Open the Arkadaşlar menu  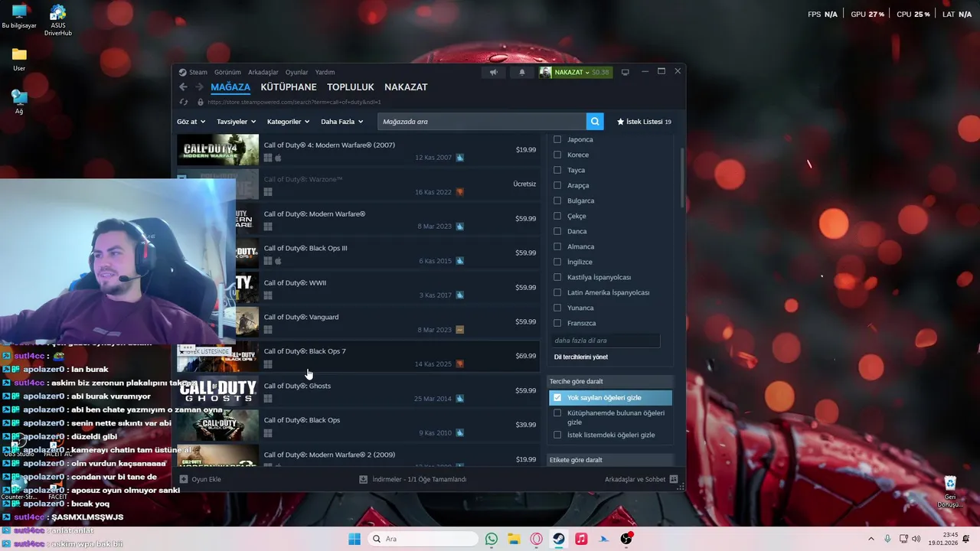263,72
